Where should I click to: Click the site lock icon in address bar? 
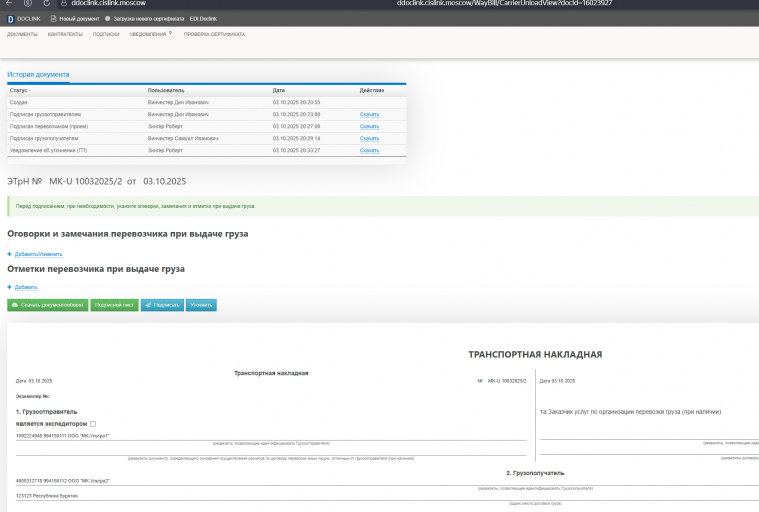click(x=63, y=3)
